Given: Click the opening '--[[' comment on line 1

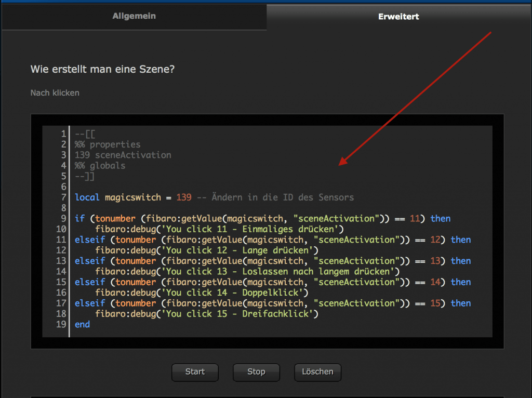Looking at the screenshot, I should click(85, 134).
